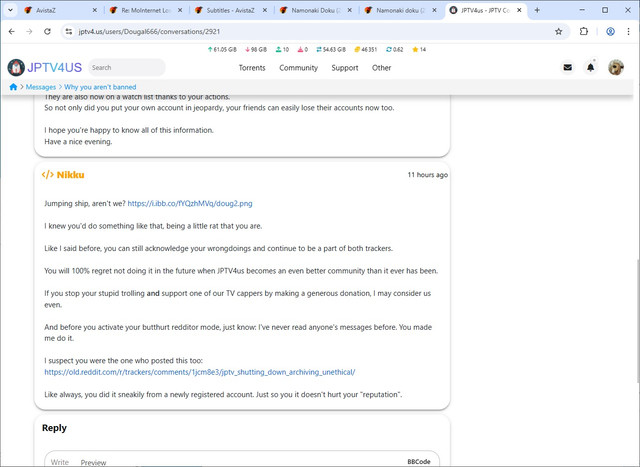
Task: Open the old.reddit.com trackers link
Action: pyautogui.click(x=200, y=372)
